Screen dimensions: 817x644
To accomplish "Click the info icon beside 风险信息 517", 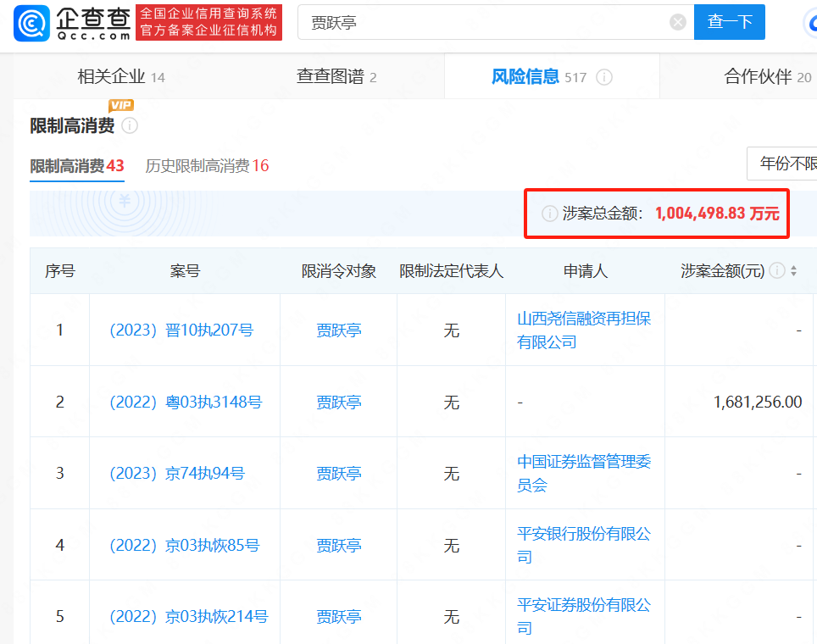I will [x=604, y=77].
